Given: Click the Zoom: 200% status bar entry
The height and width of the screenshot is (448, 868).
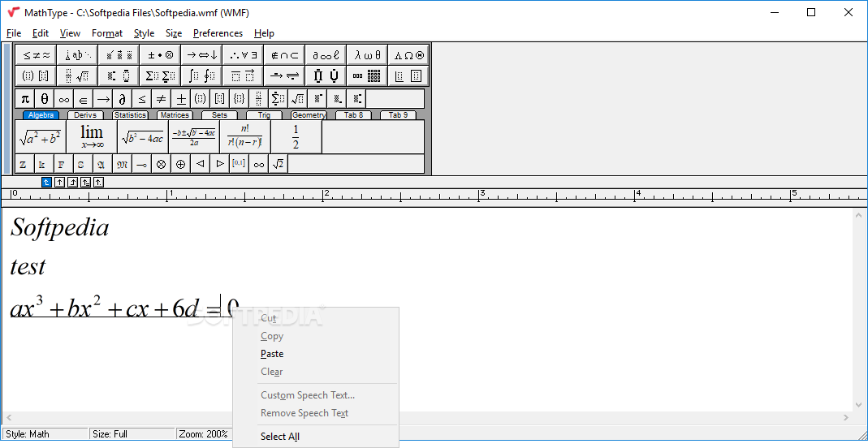Looking at the screenshot, I should tap(204, 434).
